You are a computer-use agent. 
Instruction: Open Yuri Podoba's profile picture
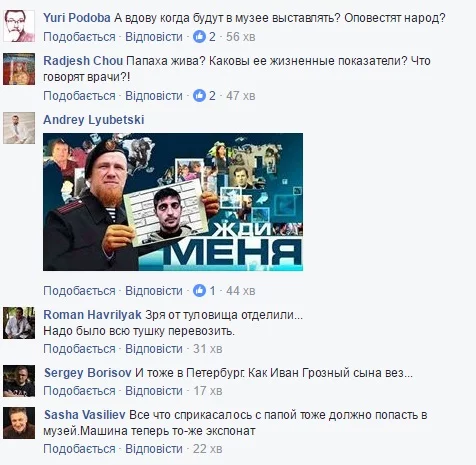coord(19,26)
